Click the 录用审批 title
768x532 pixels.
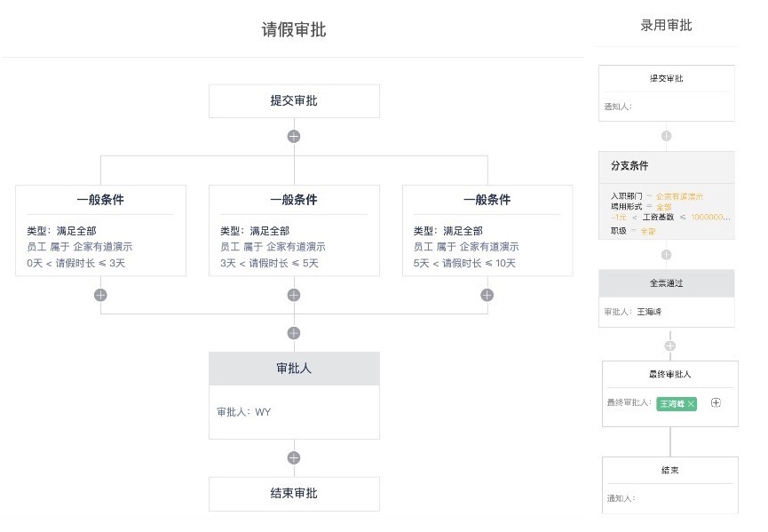click(666, 26)
